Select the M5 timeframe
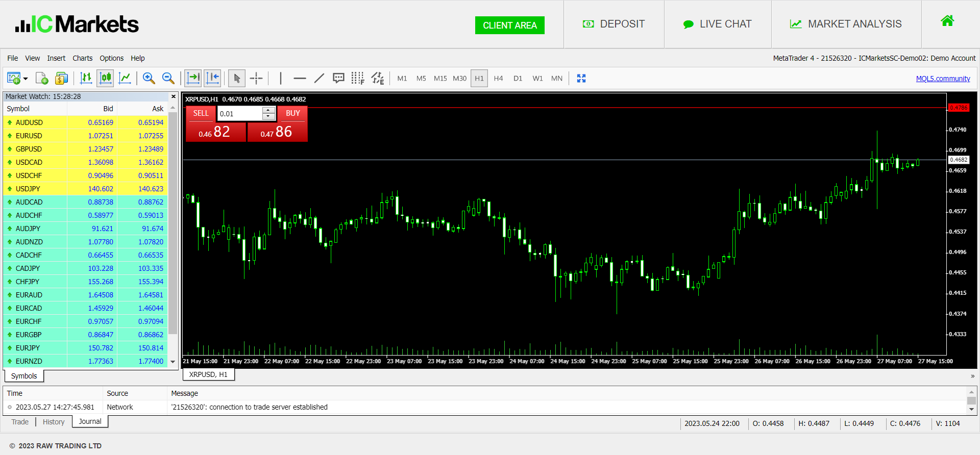Screen dimensions: 980x455 click(x=421, y=78)
